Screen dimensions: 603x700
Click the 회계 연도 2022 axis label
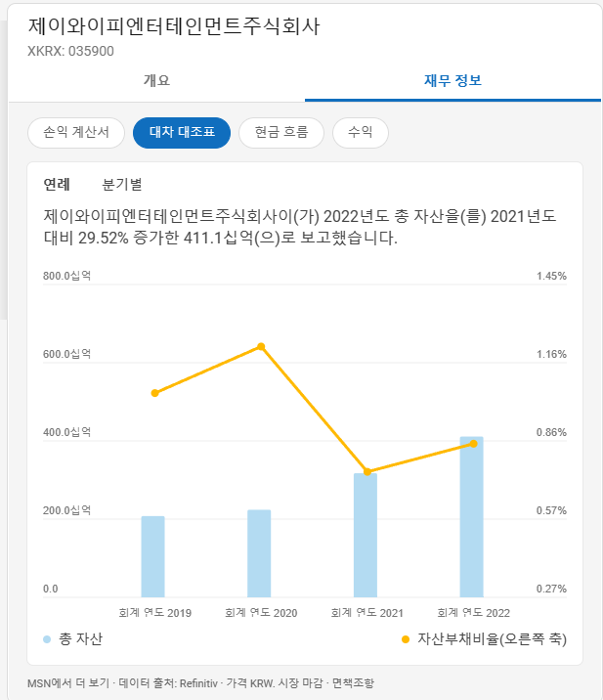(x=473, y=613)
